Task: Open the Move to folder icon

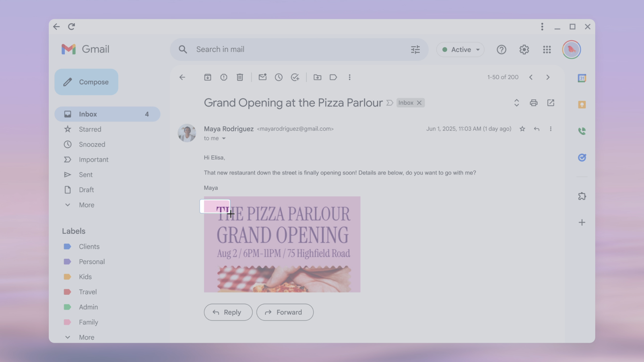Action: click(x=318, y=77)
